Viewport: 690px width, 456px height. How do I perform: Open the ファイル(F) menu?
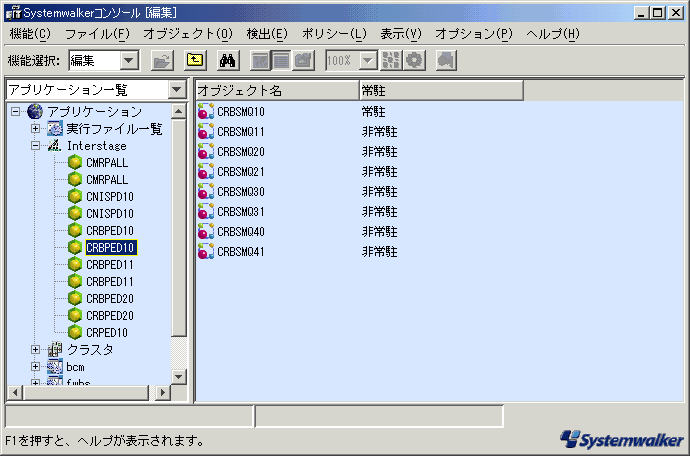(x=97, y=34)
